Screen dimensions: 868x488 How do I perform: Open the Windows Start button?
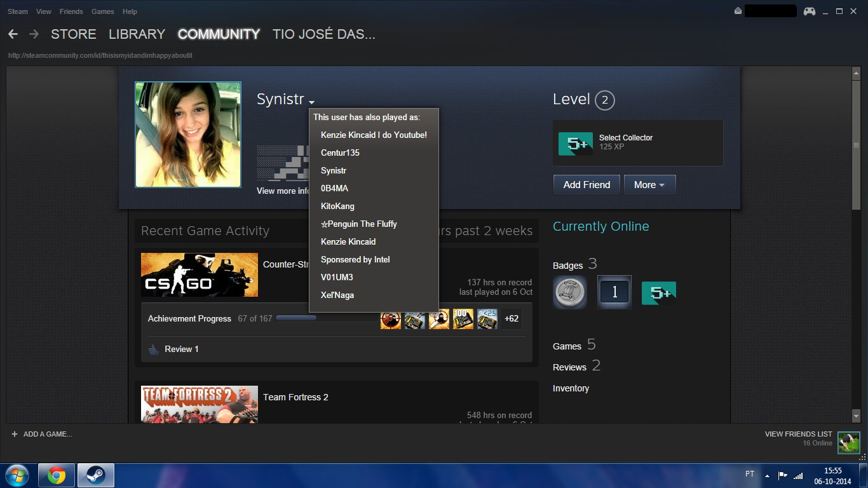(17, 475)
